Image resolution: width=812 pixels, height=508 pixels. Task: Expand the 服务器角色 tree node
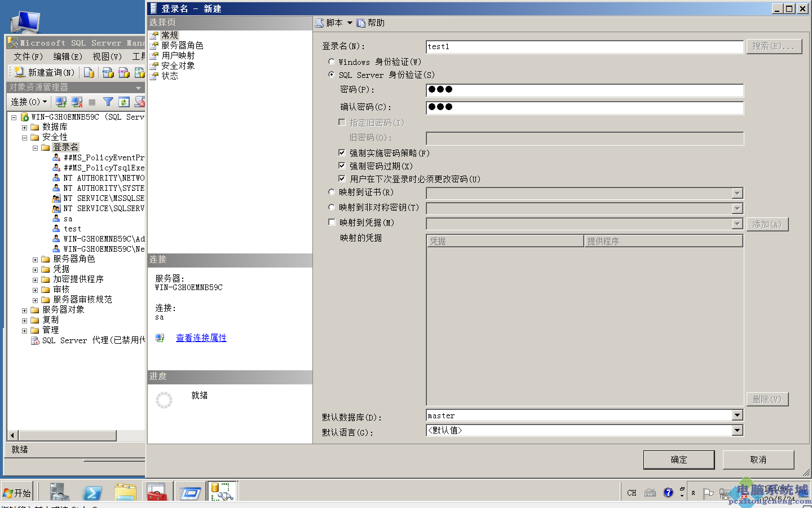click(35, 260)
